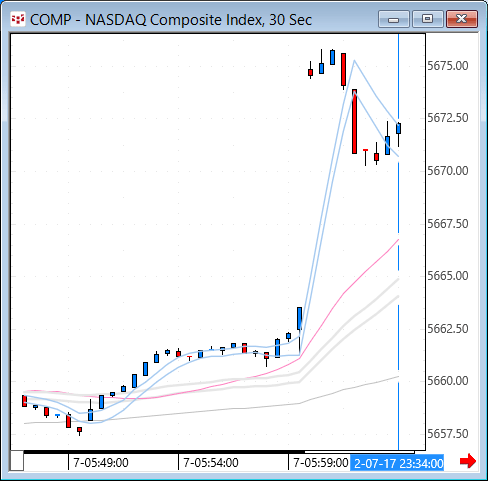
Task: Click the 5665.00 price axis label
Action: [x=448, y=276]
